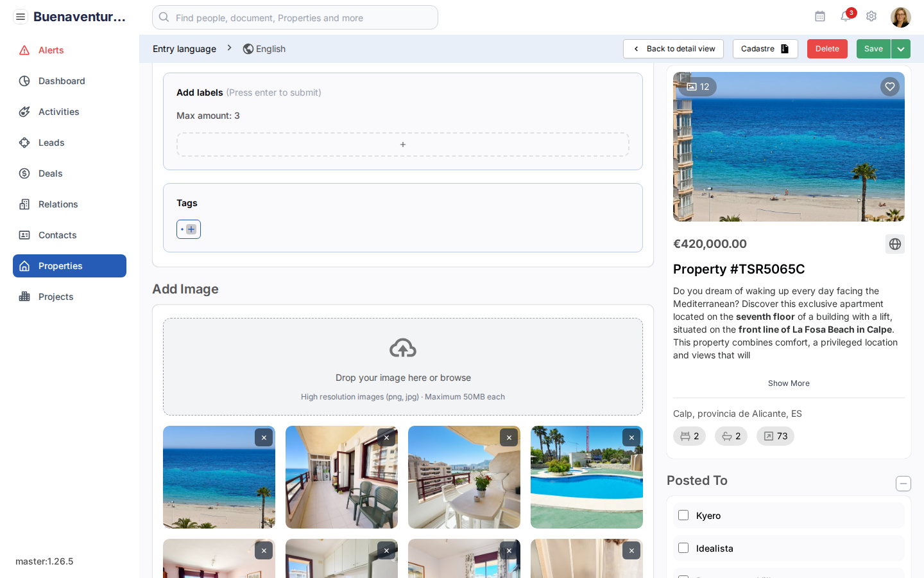Open Activities section
Image resolution: width=924 pixels, height=578 pixels.
click(x=69, y=112)
